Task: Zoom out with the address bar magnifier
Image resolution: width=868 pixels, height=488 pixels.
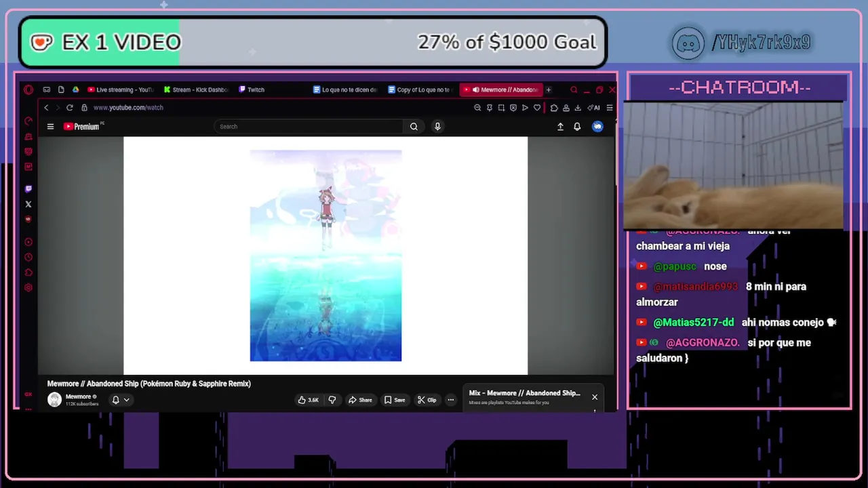Action: [x=477, y=108]
